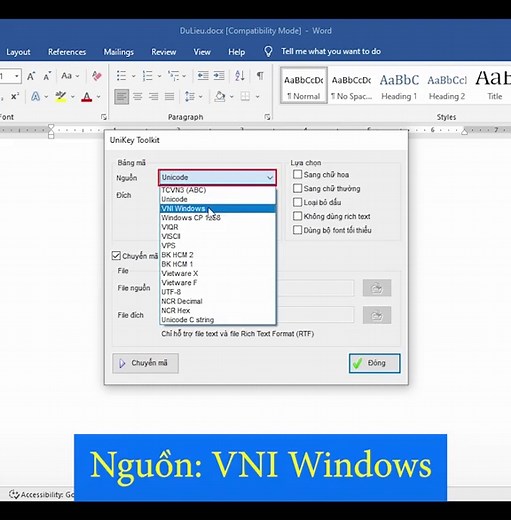Expand bullets list dropdown arrow
Viewport: 511px width, 520px height.
click(133, 76)
